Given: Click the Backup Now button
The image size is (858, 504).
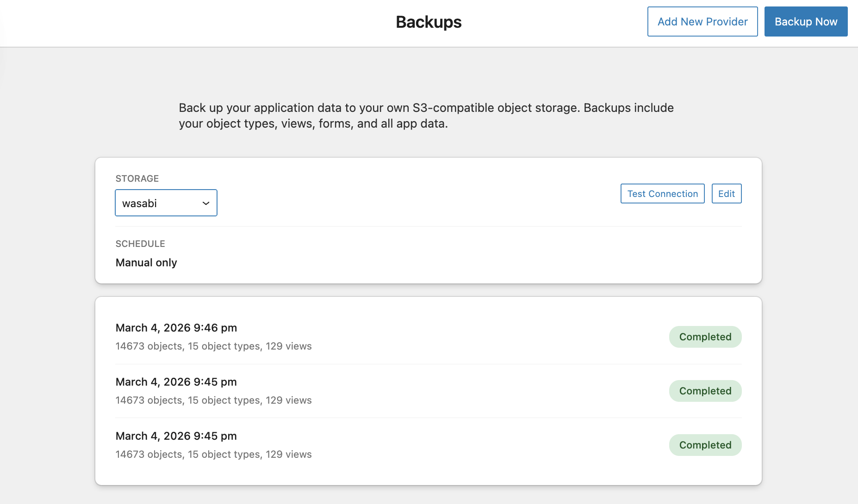Looking at the screenshot, I should (806, 21).
